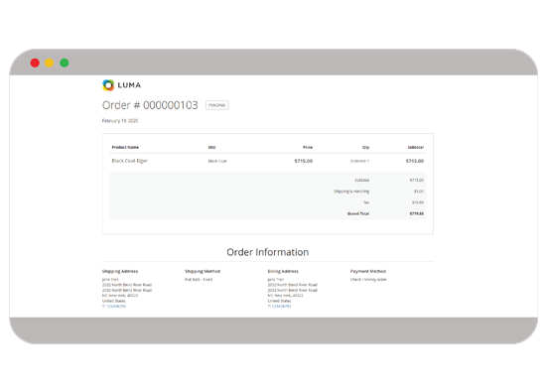
Task: Click the 'Shipping & Handling' label
Action: (351, 192)
